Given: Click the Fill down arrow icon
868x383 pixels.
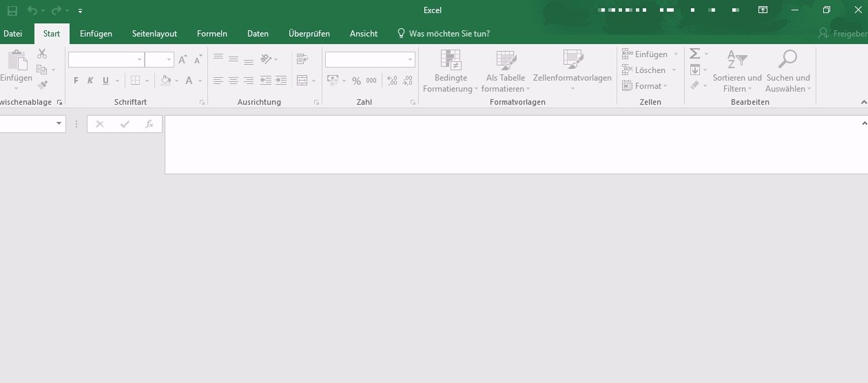Looking at the screenshot, I should [x=695, y=70].
